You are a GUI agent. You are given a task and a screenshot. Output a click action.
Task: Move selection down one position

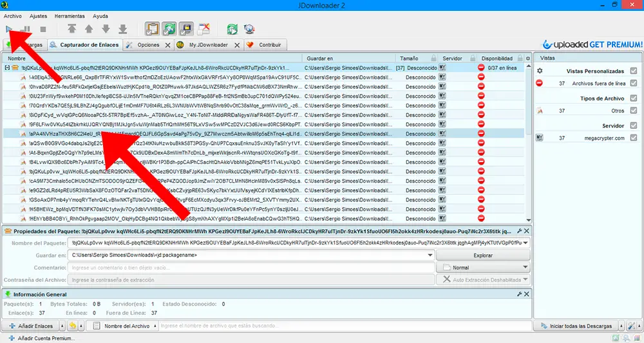pos(106,29)
